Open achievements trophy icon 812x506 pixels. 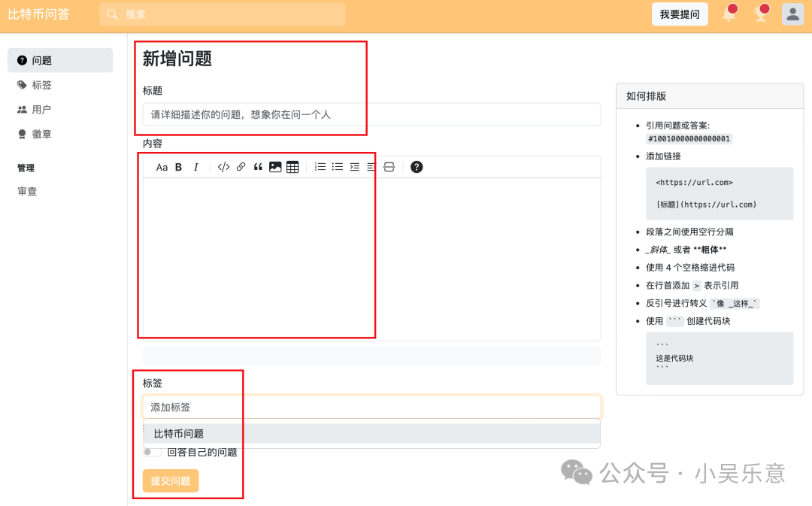[x=761, y=14]
